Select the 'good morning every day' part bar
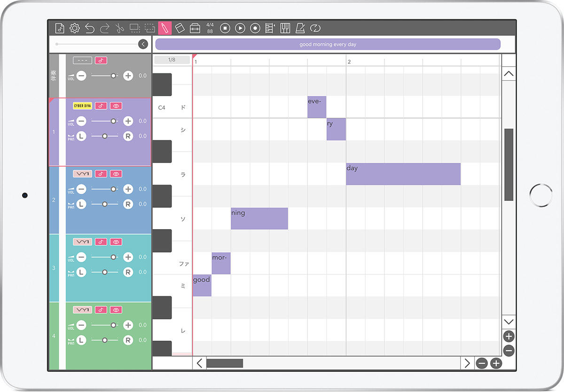564x392 pixels. point(328,44)
